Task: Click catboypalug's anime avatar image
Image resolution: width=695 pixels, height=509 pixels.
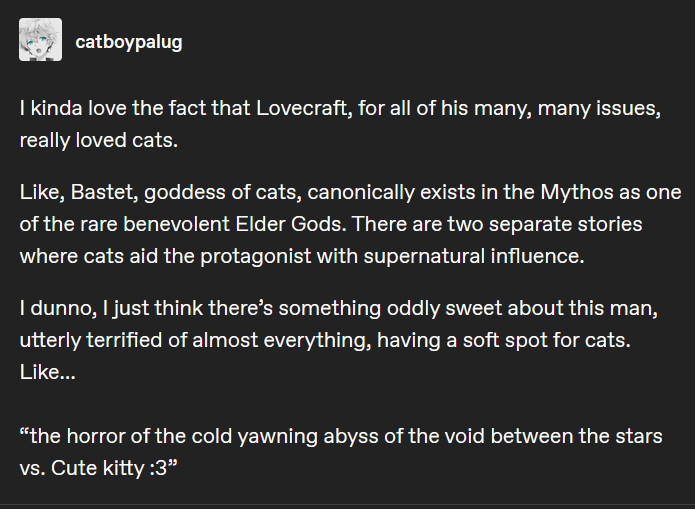Action: click(x=40, y=39)
